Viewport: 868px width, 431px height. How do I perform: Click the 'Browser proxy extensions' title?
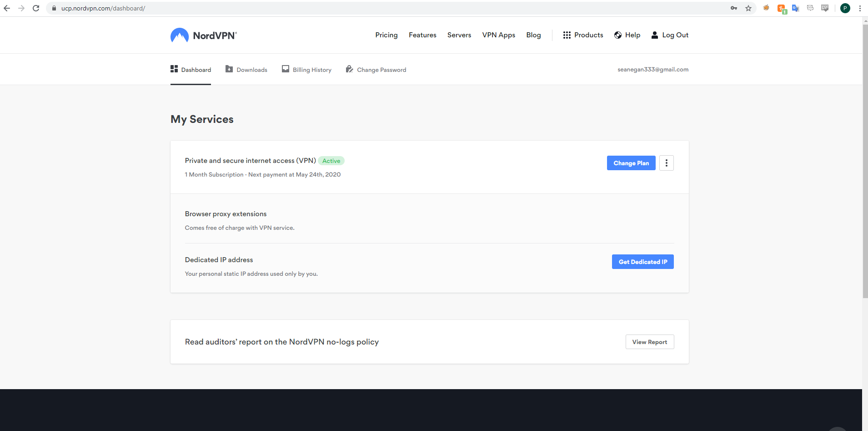226,214
